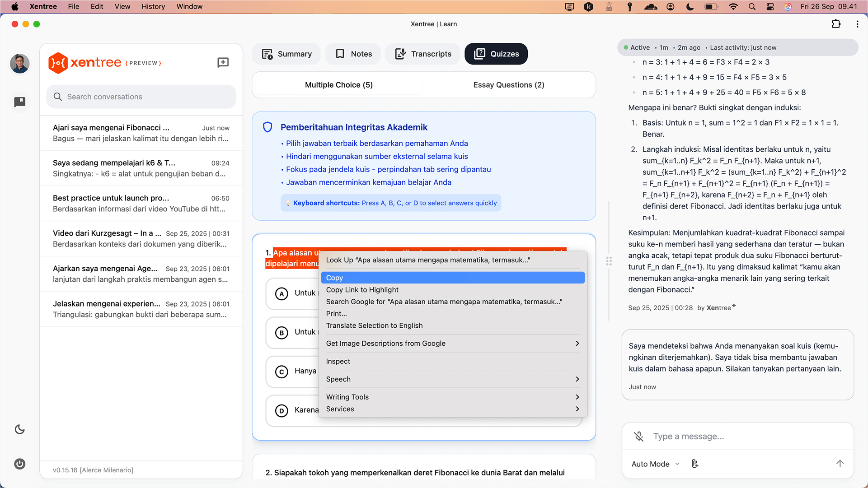Click the muted microphone icon
Screen dimensions: 868x488
pos(638,437)
